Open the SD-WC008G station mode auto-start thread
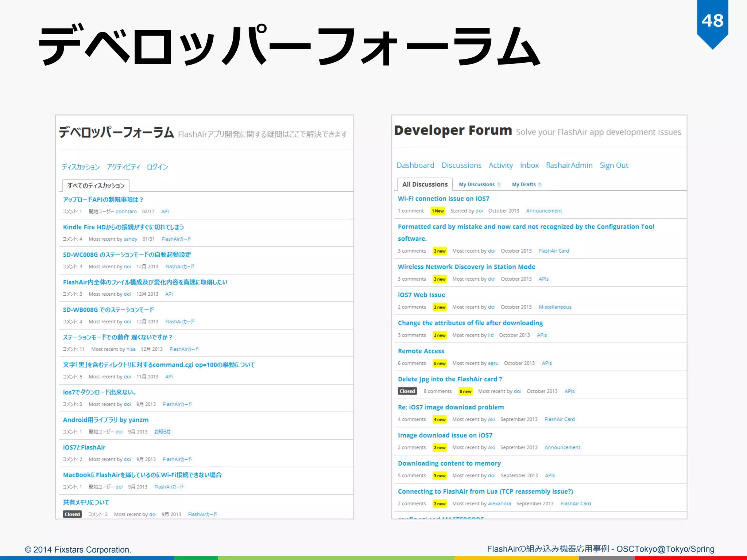Image resolution: width=747 pixels, height=560 pixels. coord(127,254)
